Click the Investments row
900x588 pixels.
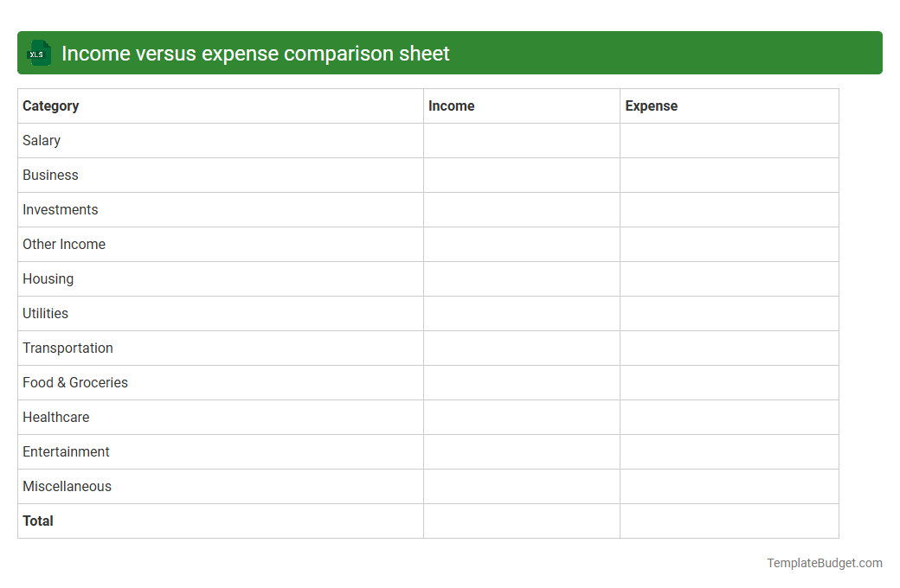click(60, 209)
